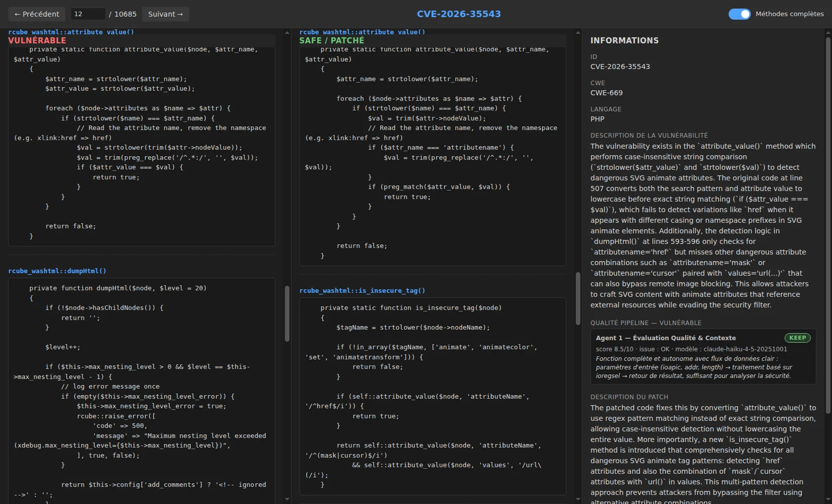The image size is (832, 504).
Task: Go to previous entry with Précédent button
Action: coord(37,14)
